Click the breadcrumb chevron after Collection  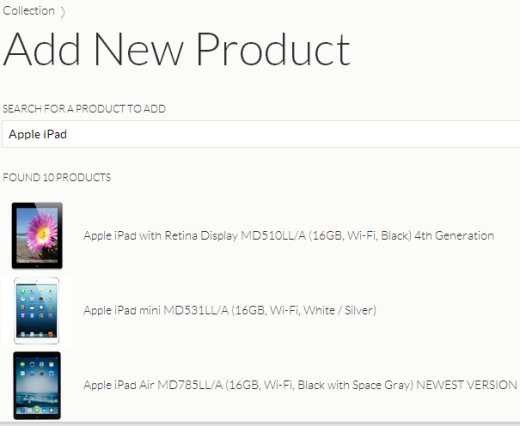pos(63,12)
